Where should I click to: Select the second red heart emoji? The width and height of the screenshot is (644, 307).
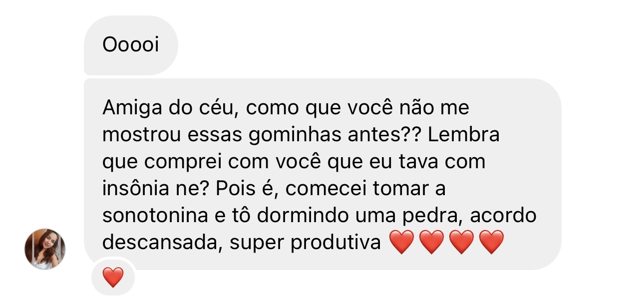tap(431, 243)
